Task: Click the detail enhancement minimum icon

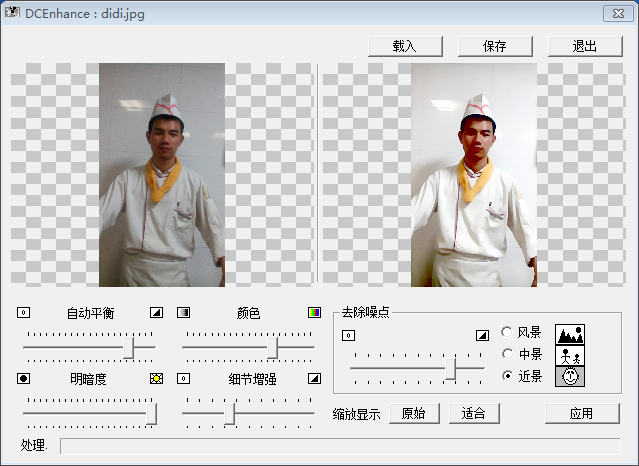Action: [183, 378]
